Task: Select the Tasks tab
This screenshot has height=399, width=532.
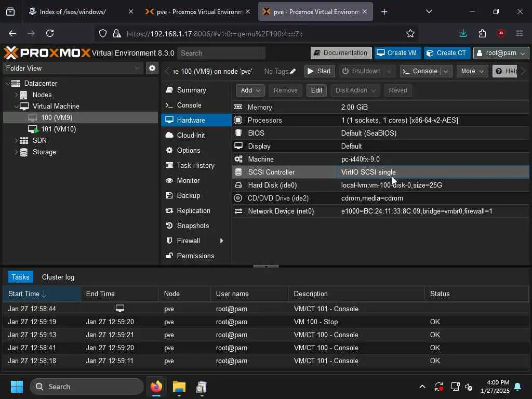Action: click(20, 277)
